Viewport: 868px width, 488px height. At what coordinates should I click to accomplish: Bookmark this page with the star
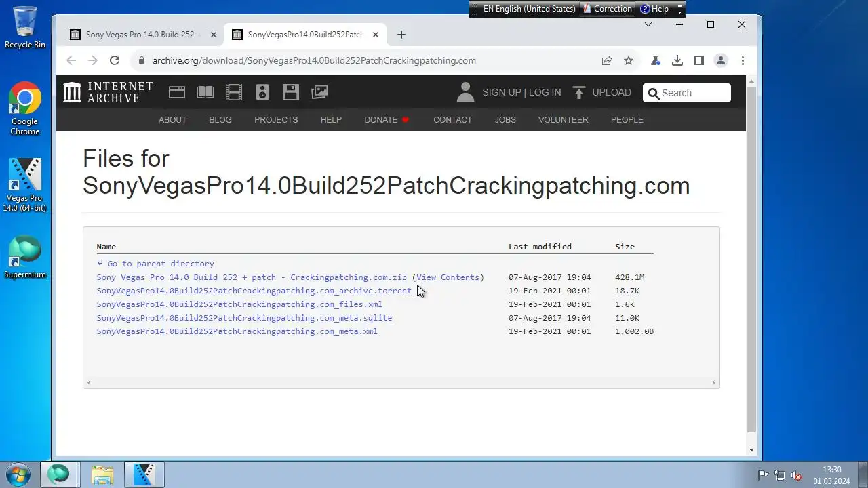tap(629, 60)
